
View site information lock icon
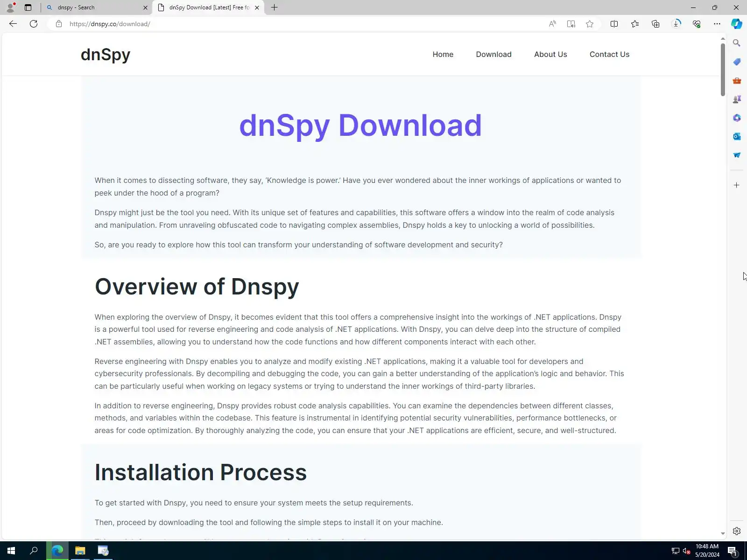click(59, 24)
